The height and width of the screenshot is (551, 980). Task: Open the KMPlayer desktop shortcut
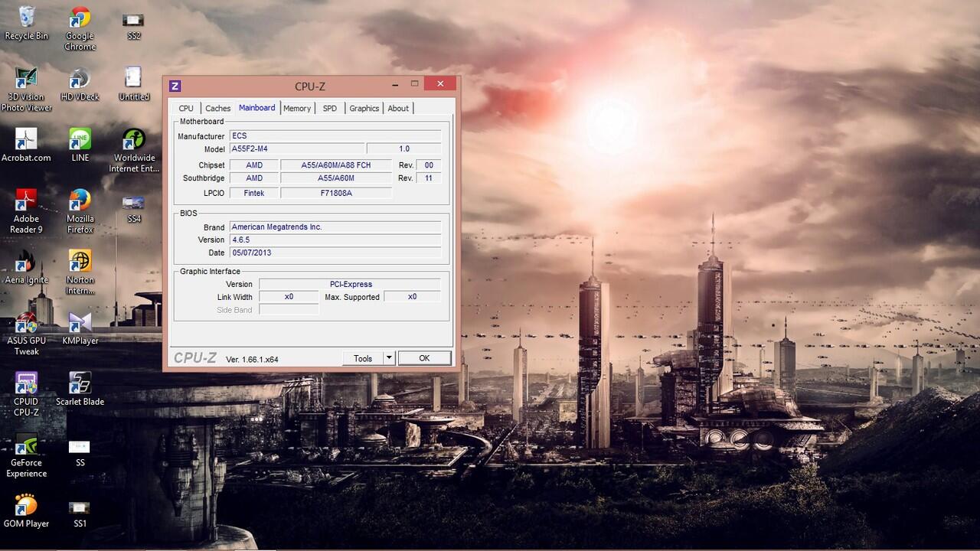click(x=80, y=328)
